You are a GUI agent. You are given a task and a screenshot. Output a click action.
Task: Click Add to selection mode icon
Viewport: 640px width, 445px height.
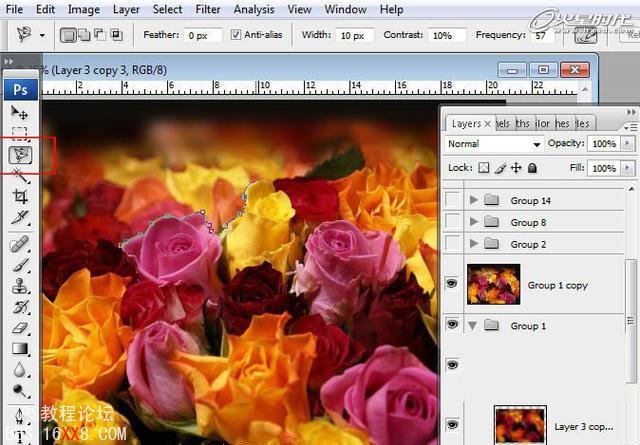[84, 35]
